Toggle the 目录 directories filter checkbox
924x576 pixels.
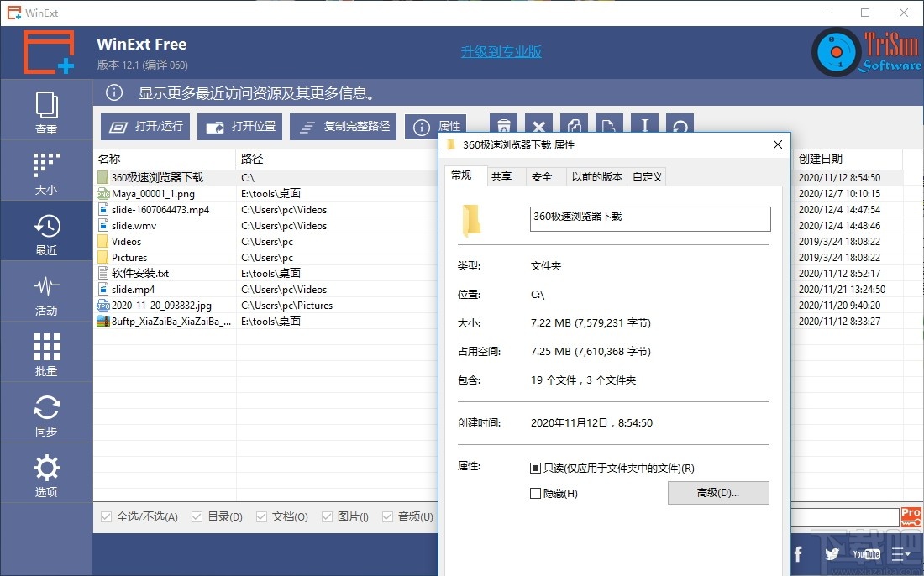[197, 516]
